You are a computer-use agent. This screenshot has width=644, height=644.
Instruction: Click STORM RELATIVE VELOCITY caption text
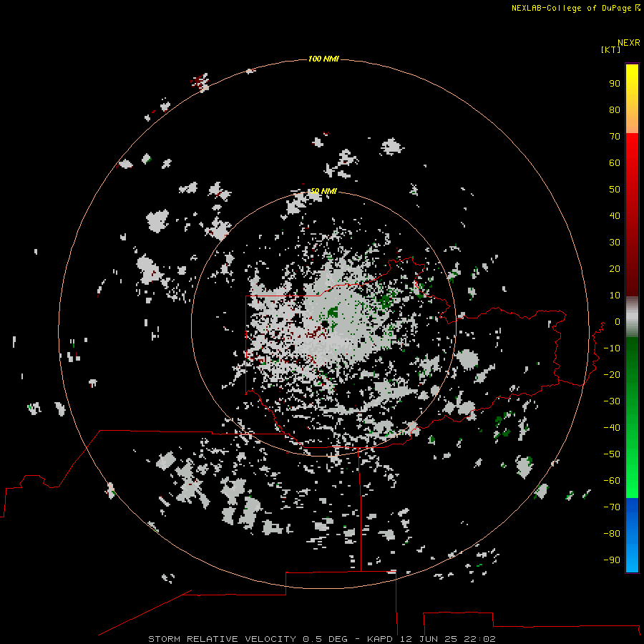[x=222, y=639]
